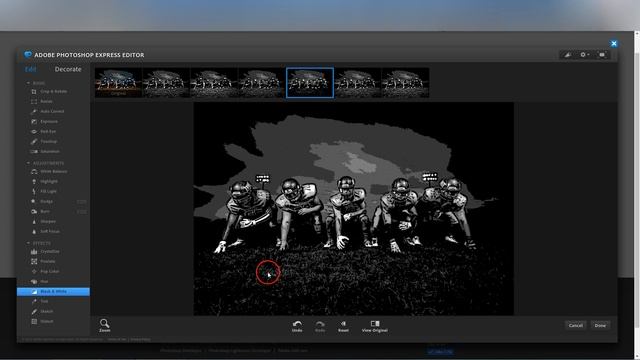
Task: Close the editor with the blue X
Action: [613, 43]
